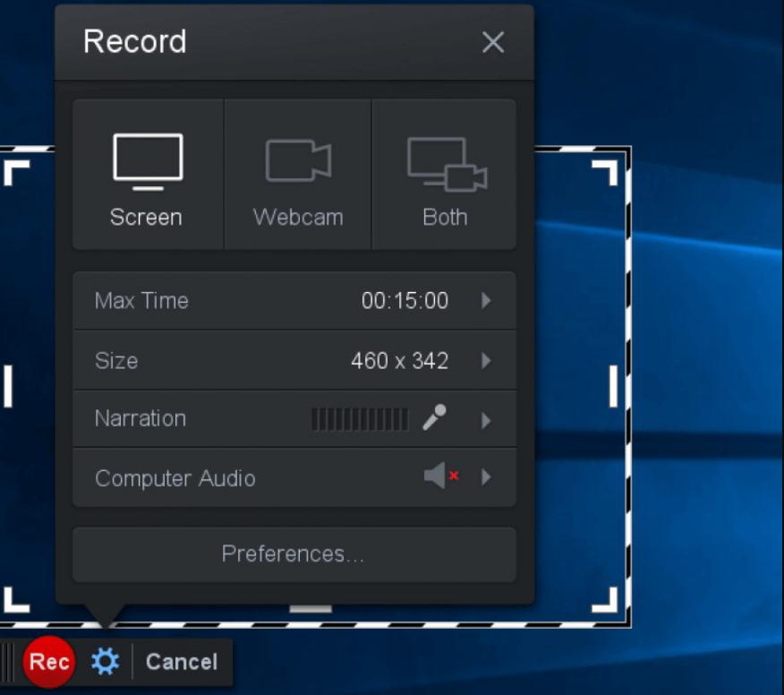Viewport: 784px width, 695px height.
Task: Click the Narration row label
Action: (x=141, y=418)
